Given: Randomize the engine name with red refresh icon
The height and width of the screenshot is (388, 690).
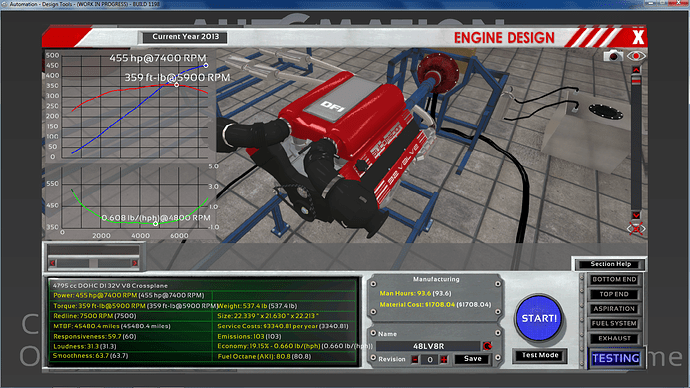Looking at the screenshot, I should tap(487, 346).
